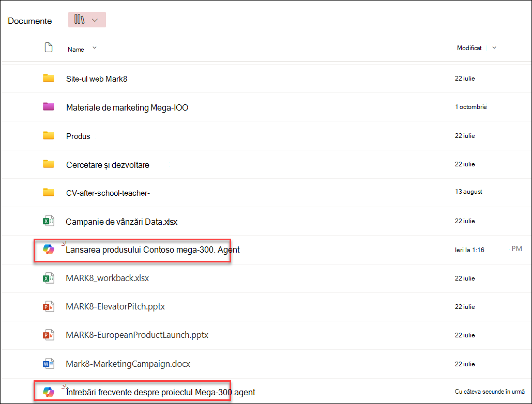The width and height of the screenshot is (532, 404).
Task: Click the PM label beside Ieri la 1:16
Action: point(516,249)
